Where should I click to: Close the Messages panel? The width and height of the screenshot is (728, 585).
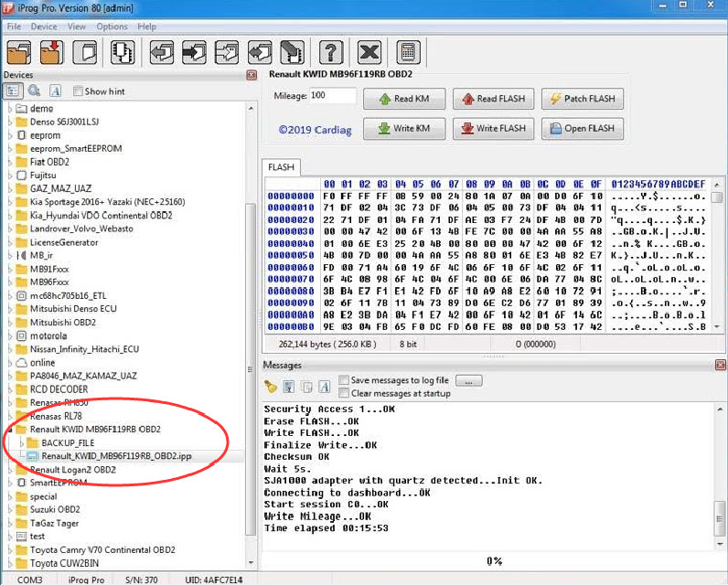point(721,365)
